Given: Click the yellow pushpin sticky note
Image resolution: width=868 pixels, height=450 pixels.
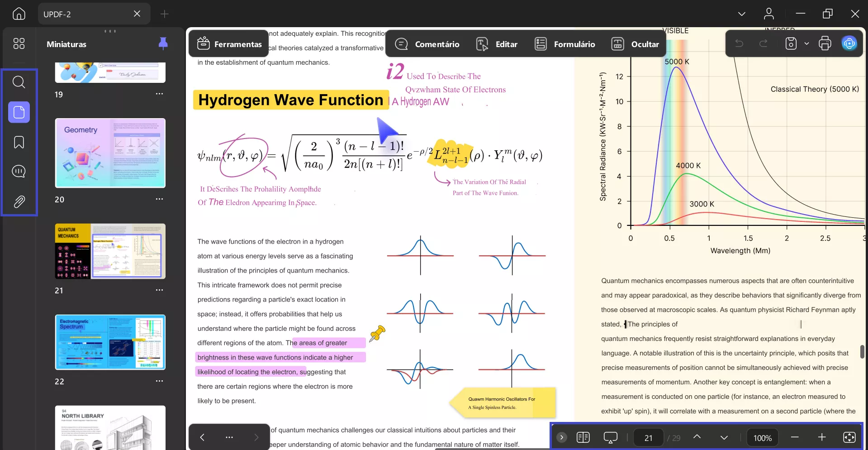Looking at the screenshot, I should tap(377, 334).
